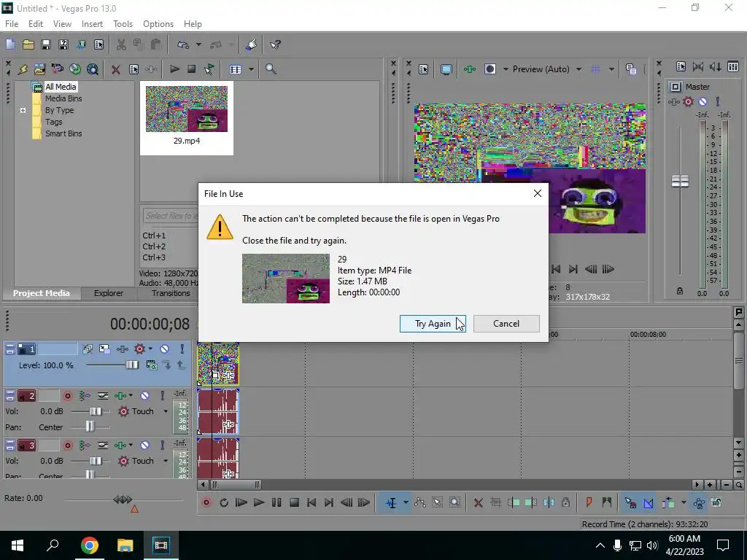
Task: Click the New project icon in main toolbar
Action: [x=10, y=44]
